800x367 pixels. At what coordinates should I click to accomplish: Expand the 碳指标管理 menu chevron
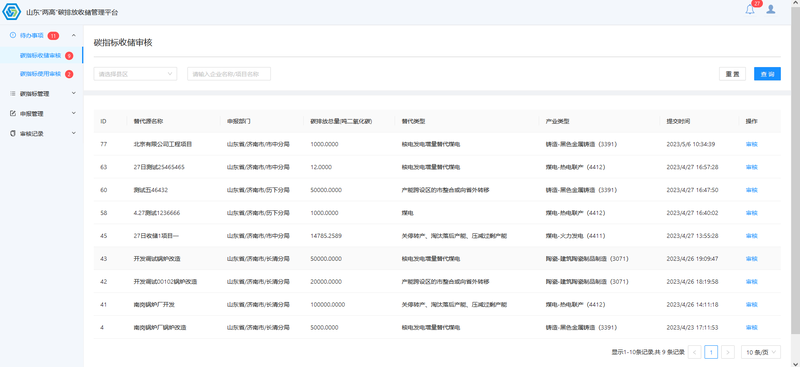[73, 93]
